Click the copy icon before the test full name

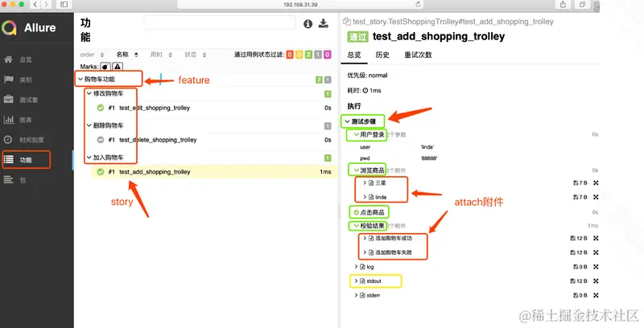point(347,22)
